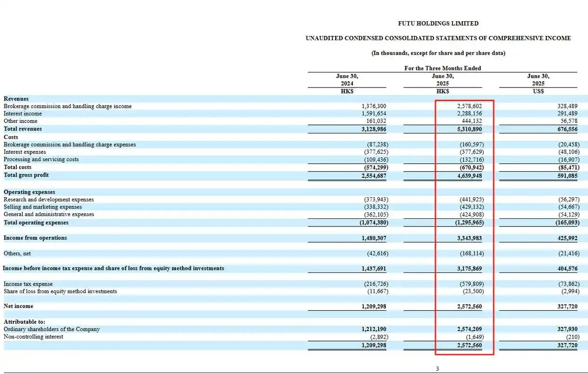588x374 pixels.
Task: Select the Total revenues row label
Action: (x=23, y=129)
